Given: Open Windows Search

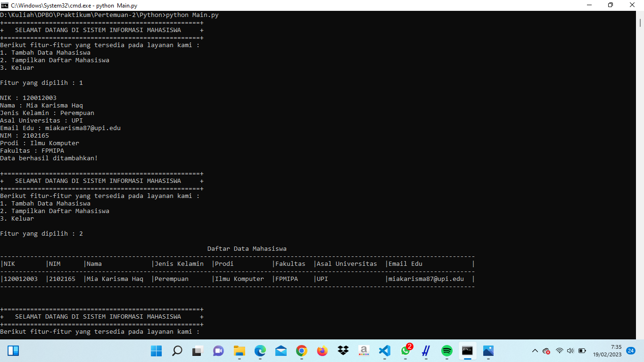Looking at the screenshot, I should click(177, 351).
